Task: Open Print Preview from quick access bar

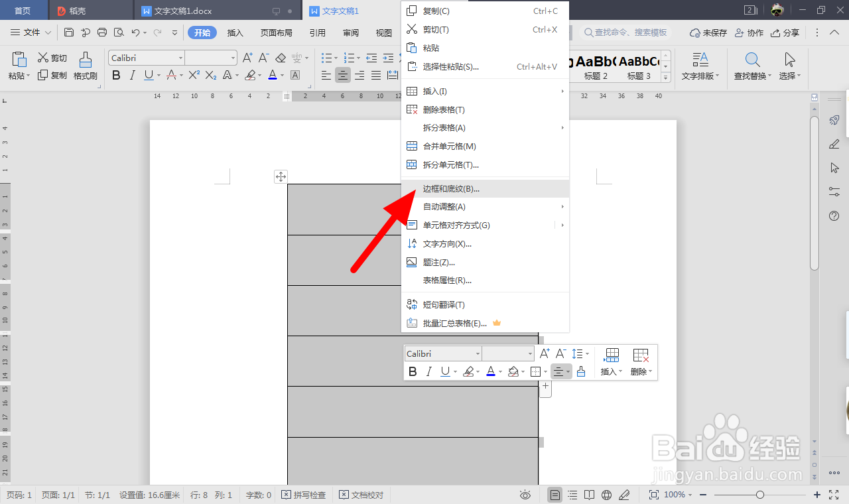Action: pyautogui.click(x=119, y=32)
